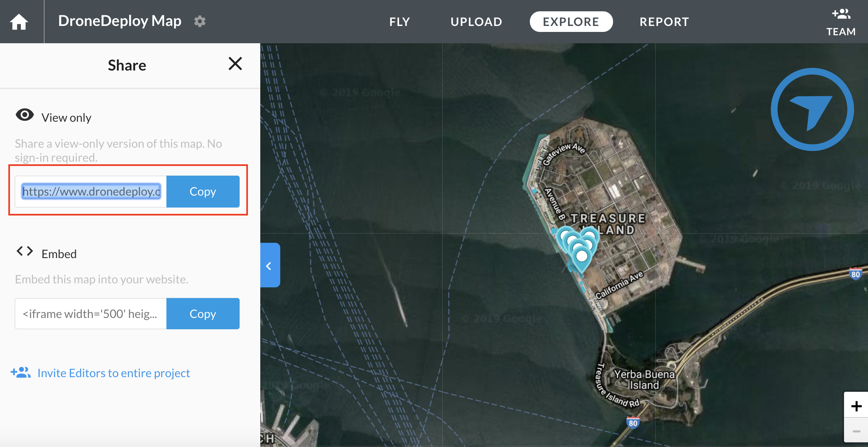Image resolution: width=868 pixels, height=447 pixels.
Task: Go to the home dashboard icon
Action: pyautogui.click(x=19, y=22)
